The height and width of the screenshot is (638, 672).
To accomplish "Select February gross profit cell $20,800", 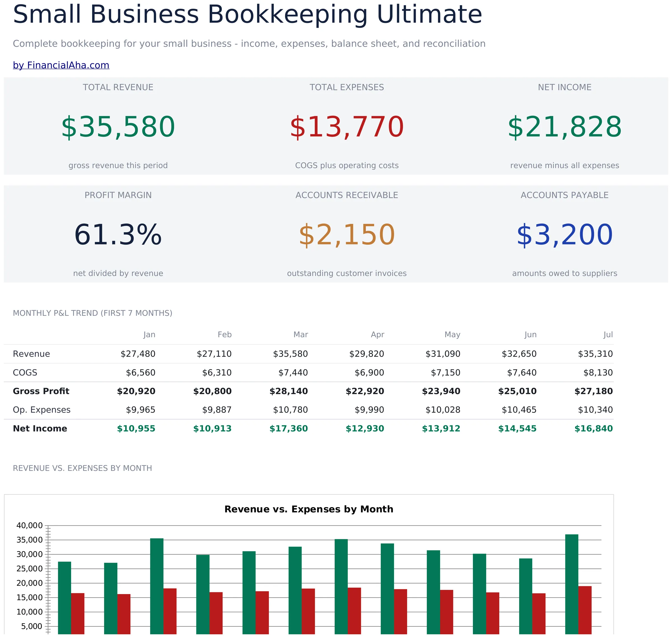I will [212, 391].
